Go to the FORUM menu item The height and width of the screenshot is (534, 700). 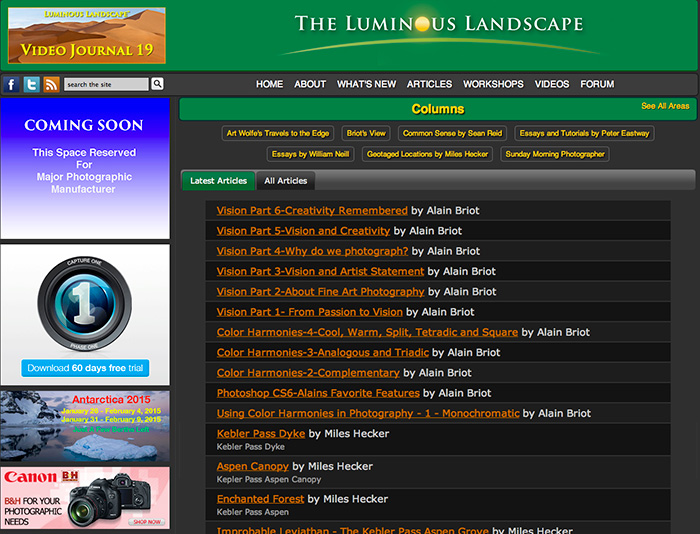597,85
